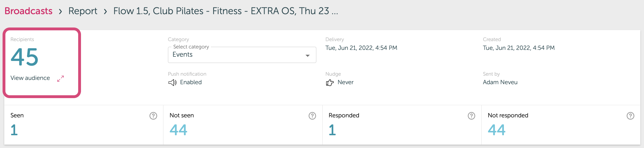Click the breadcrumb chevron after Report

(105, 12)
